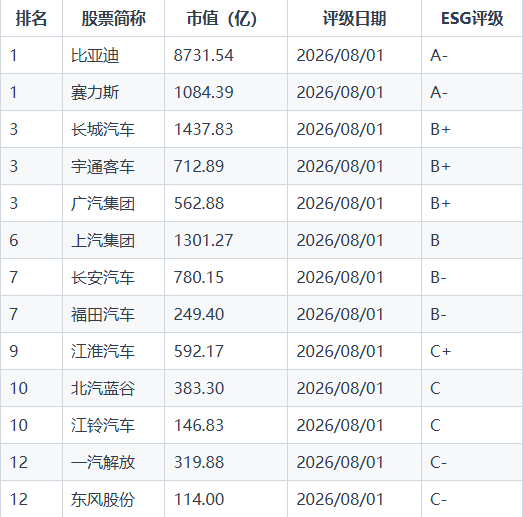Viewport: 523px width, 517px height.
Task: Click market value 1084.39
Action: coord(203,92)
